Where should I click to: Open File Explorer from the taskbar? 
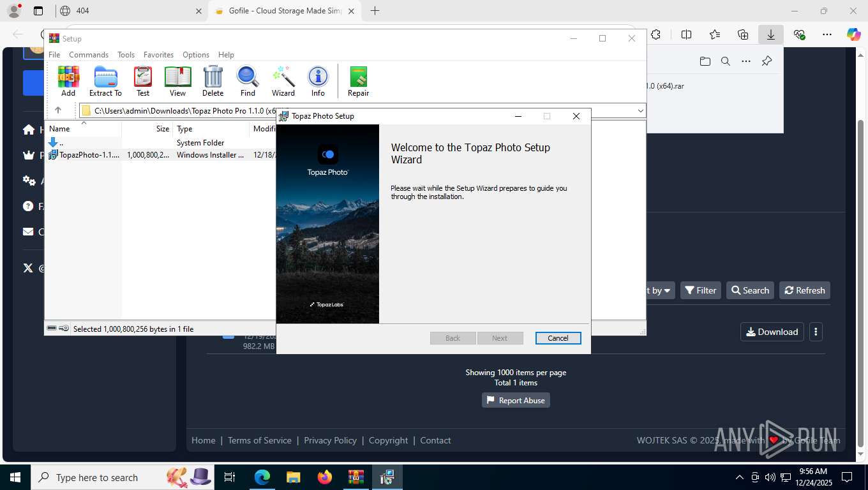(293, 477)
